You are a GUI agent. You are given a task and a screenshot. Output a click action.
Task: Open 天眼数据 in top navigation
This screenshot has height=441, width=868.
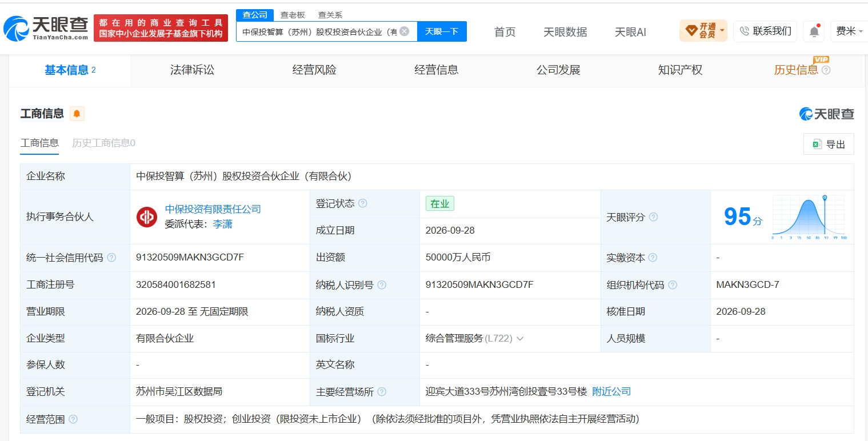pyautogui.click(x=565, y=32)
